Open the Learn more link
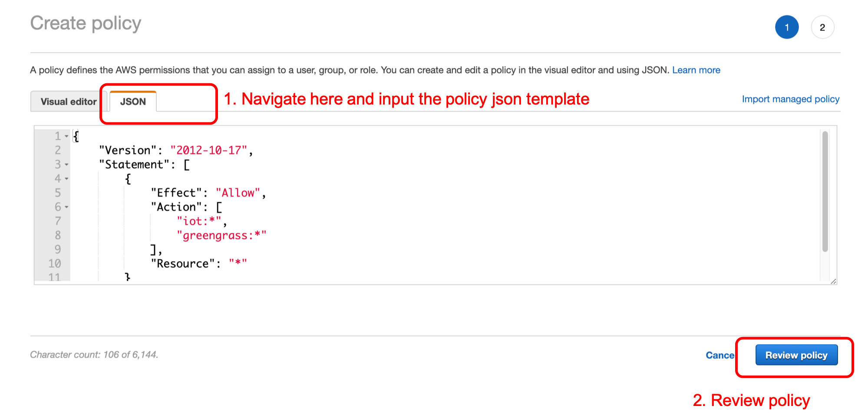 696,70
